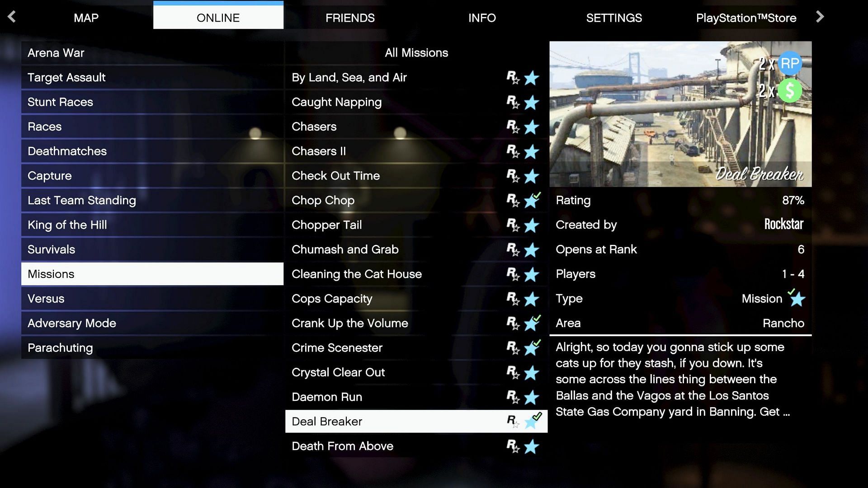Toggle the completion checkmark on Crank Up the Volume
This screenshot has height=488, width=868.
click(537, 318)
